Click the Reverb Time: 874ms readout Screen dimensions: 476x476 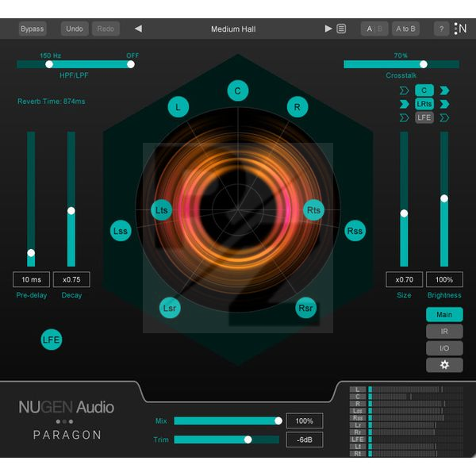pyautogui.click(x=52, y=102)
